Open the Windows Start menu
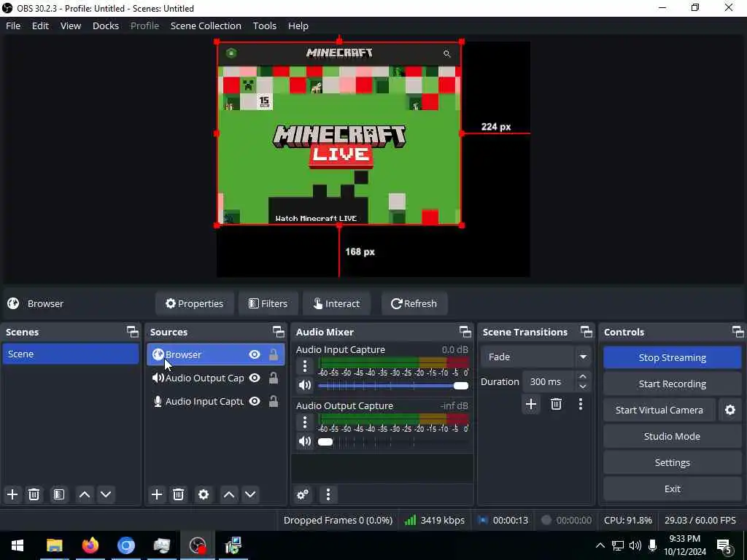 [x=18, y=545]
